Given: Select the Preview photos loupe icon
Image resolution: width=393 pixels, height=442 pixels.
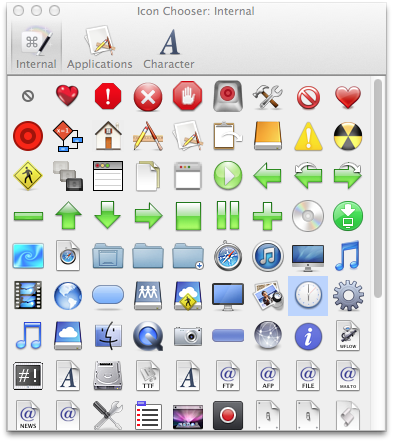Looking at the screenshot, I should (268, 296).
